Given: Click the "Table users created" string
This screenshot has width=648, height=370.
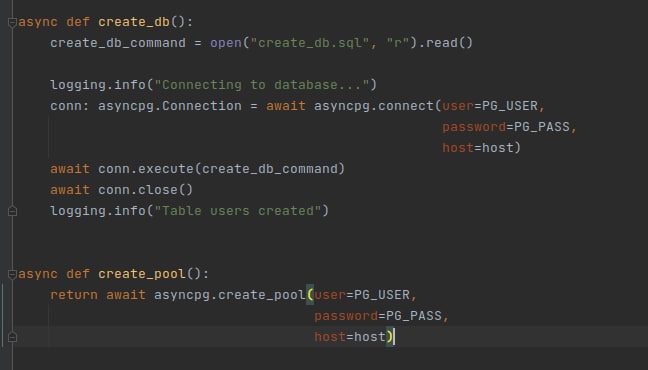Looking at the screenshot, I should [x=238, y=211].
